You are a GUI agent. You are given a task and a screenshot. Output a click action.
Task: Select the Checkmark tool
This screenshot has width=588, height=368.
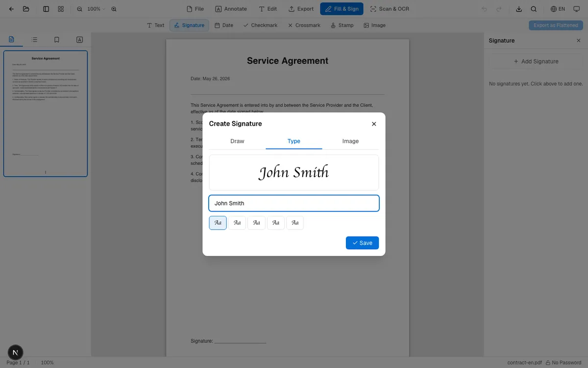click(x=260, y=25)
